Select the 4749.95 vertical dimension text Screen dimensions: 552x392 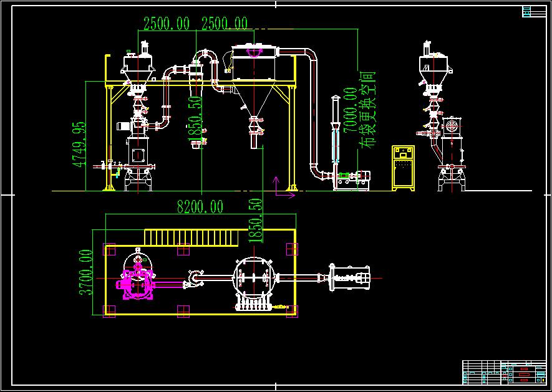[x=79, y=144]
